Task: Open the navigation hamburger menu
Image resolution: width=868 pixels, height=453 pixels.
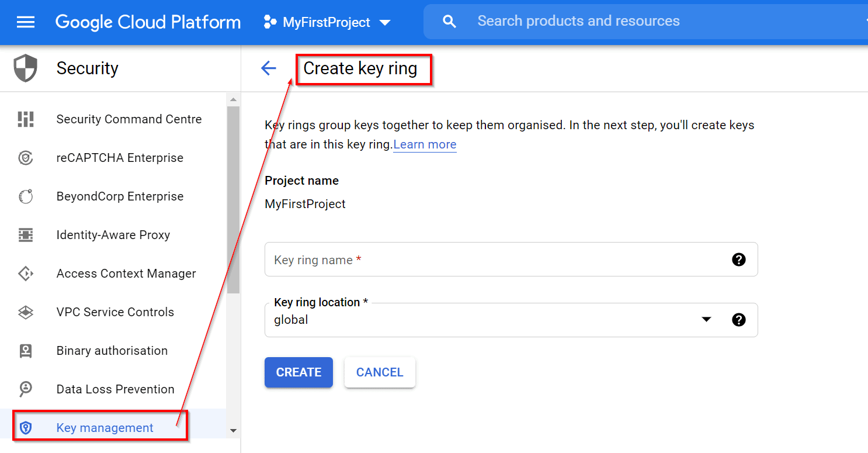Action: [x=24, y=22]
